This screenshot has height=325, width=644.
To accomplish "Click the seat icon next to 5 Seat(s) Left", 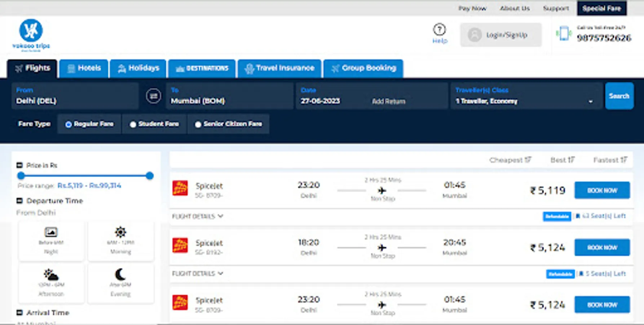I will click(x=581, y=274).
